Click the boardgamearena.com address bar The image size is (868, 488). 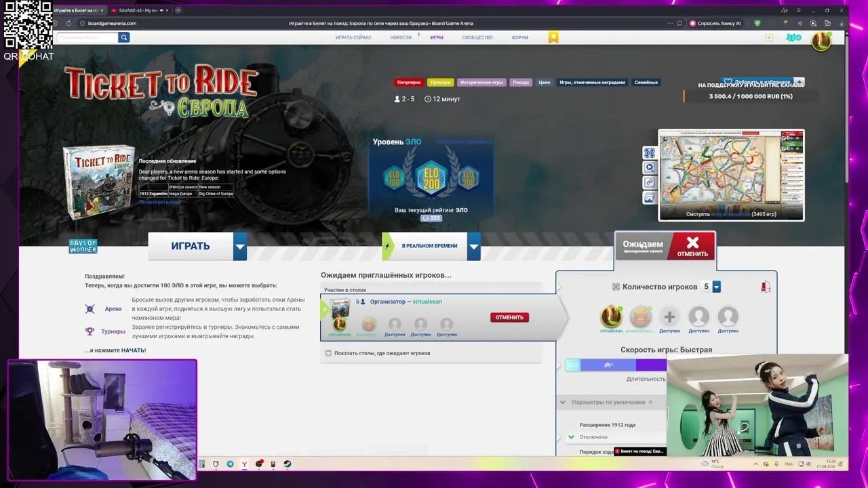[x=112, y=23]
